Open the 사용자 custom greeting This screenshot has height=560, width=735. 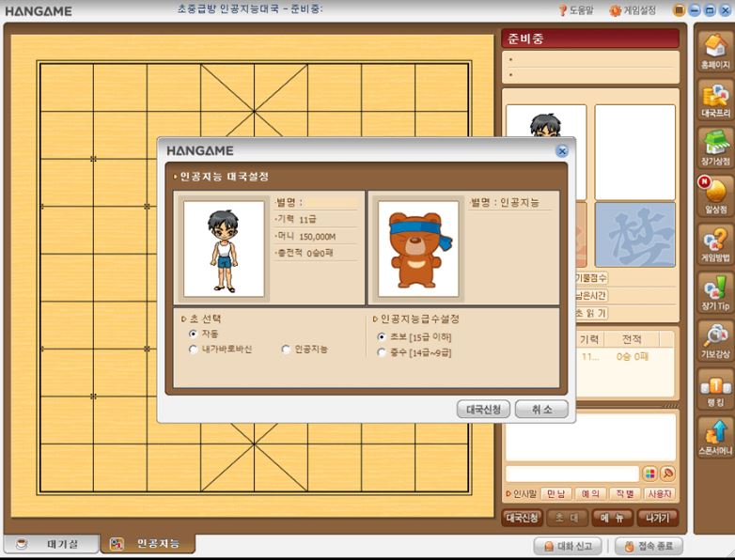[660, 494]
